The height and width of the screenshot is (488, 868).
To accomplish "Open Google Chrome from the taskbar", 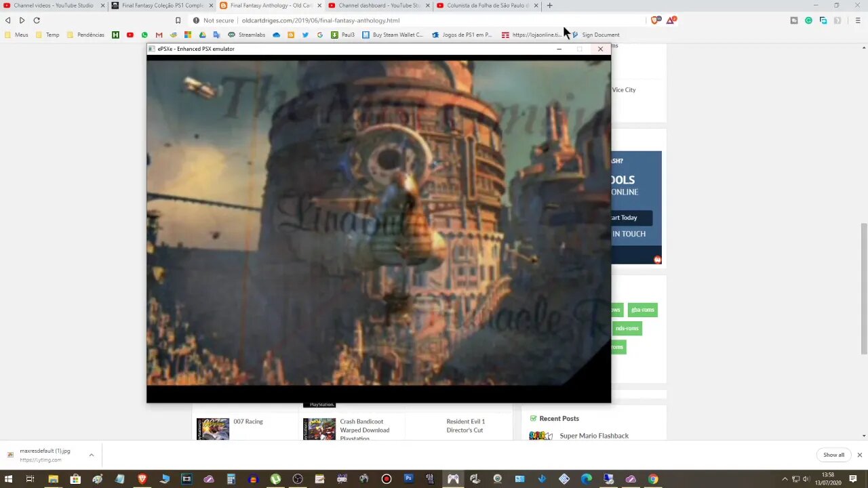I will (x=653, y=479).
